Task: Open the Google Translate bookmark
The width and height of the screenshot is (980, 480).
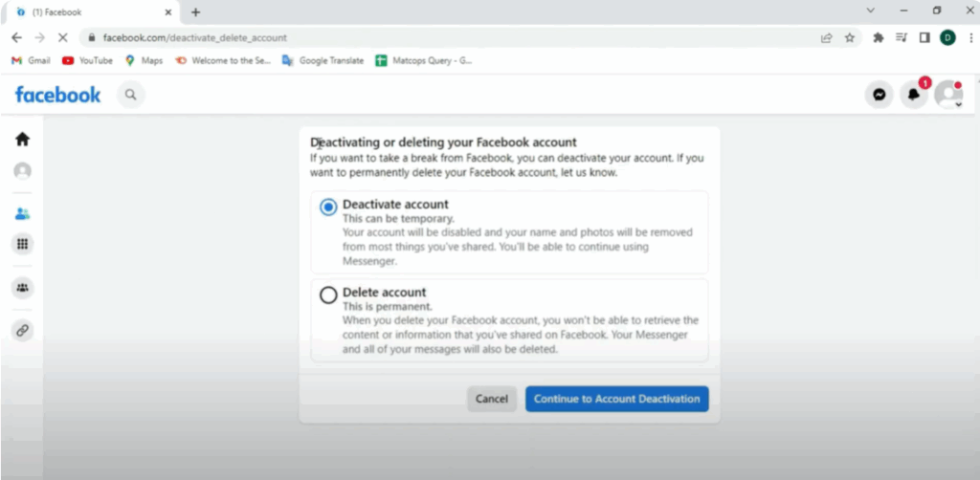Action: tap(323, 60)
